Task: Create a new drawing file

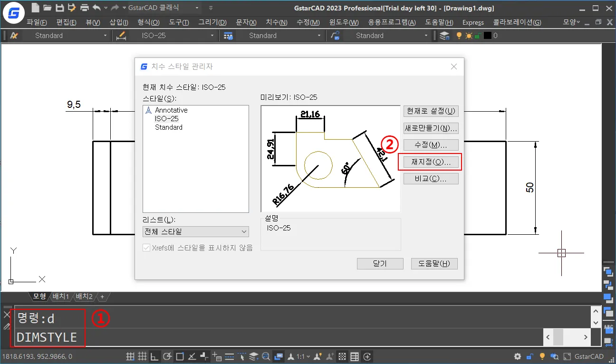Action: coord(36,8)
